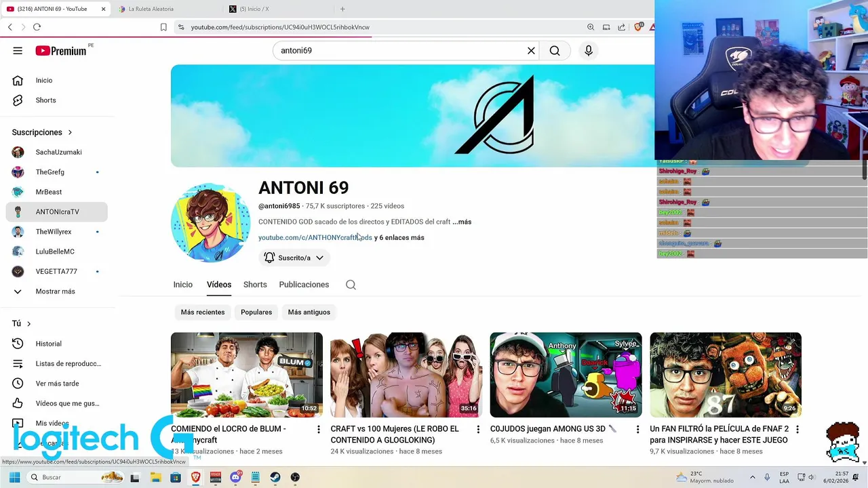868x488 pixels.
Task: Click the Brave Shields lion icon
Action: coord(638,27)
